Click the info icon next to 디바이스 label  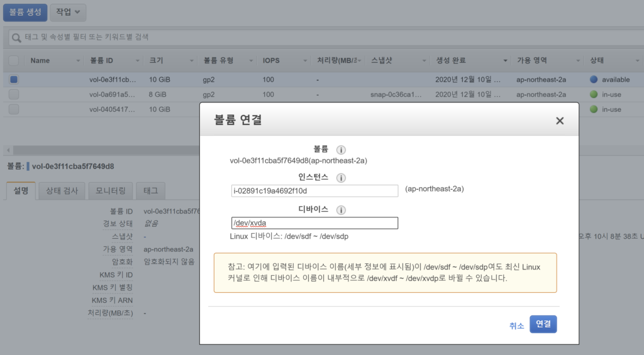coord(341,210)
